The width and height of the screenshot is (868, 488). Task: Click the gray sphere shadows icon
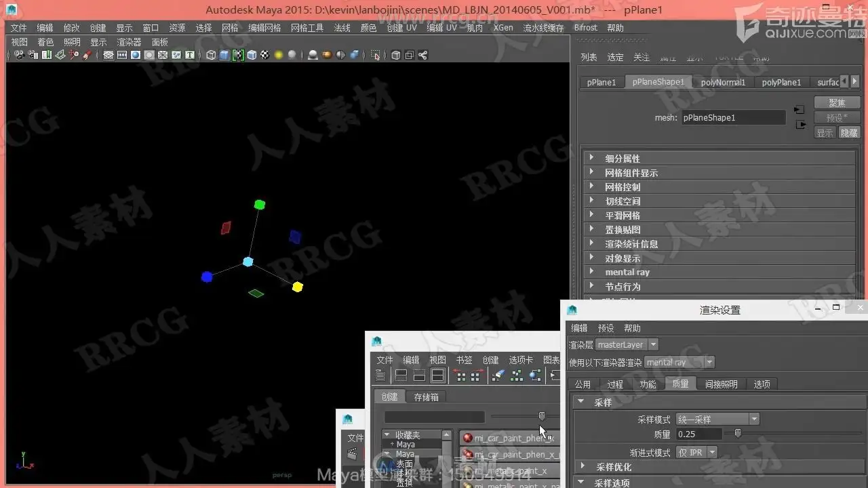pyautogui.click(x=292, y=55)
